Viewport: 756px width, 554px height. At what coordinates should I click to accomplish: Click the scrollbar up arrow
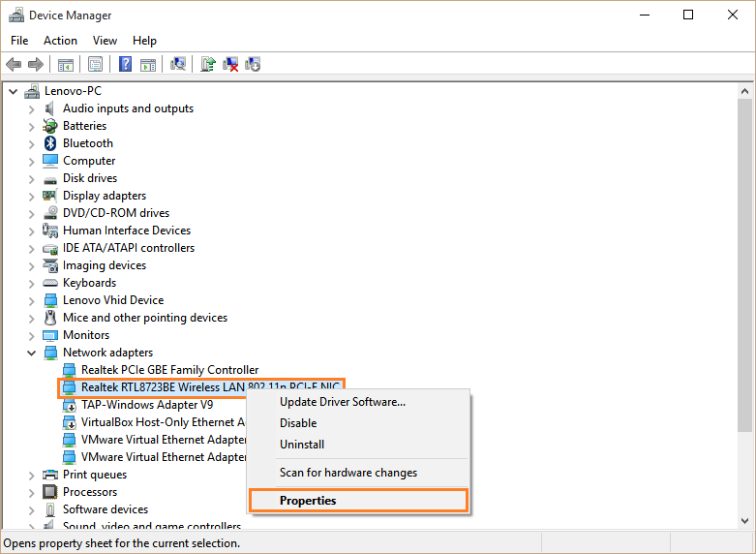point(744,91)
